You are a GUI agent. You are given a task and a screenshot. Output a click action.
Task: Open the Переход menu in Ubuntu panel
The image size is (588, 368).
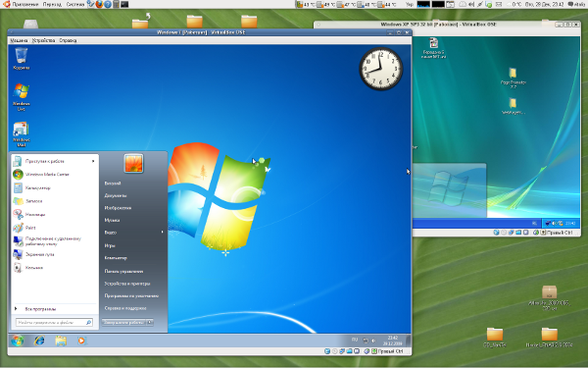point(52,5)
